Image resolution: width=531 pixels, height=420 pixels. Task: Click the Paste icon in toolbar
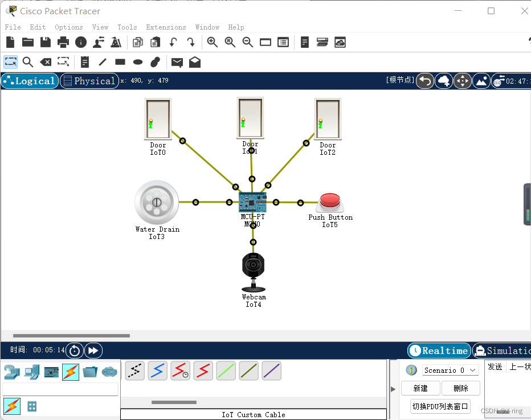(156, 42)
